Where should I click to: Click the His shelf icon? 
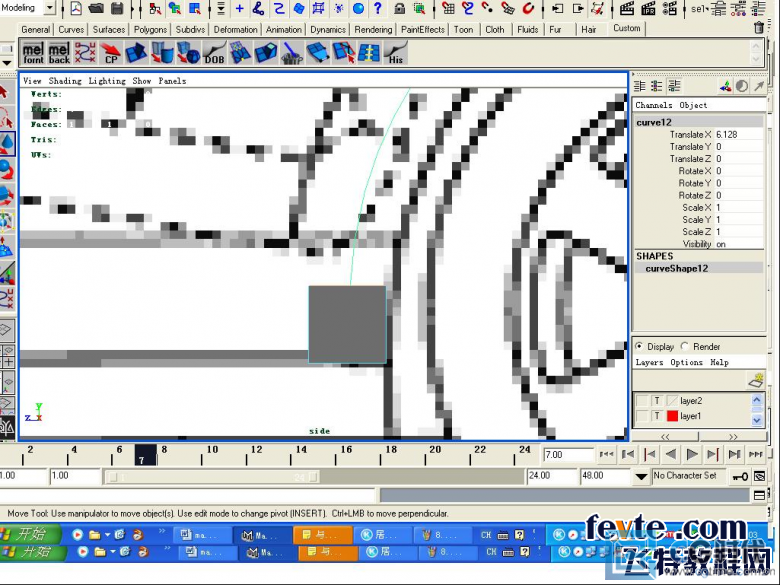(x=395, y=53)
